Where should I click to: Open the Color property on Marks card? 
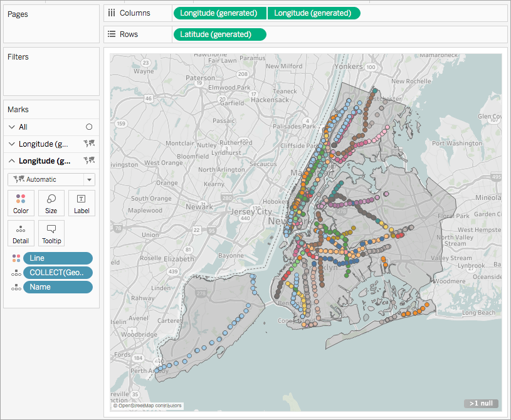click(21, 202)
